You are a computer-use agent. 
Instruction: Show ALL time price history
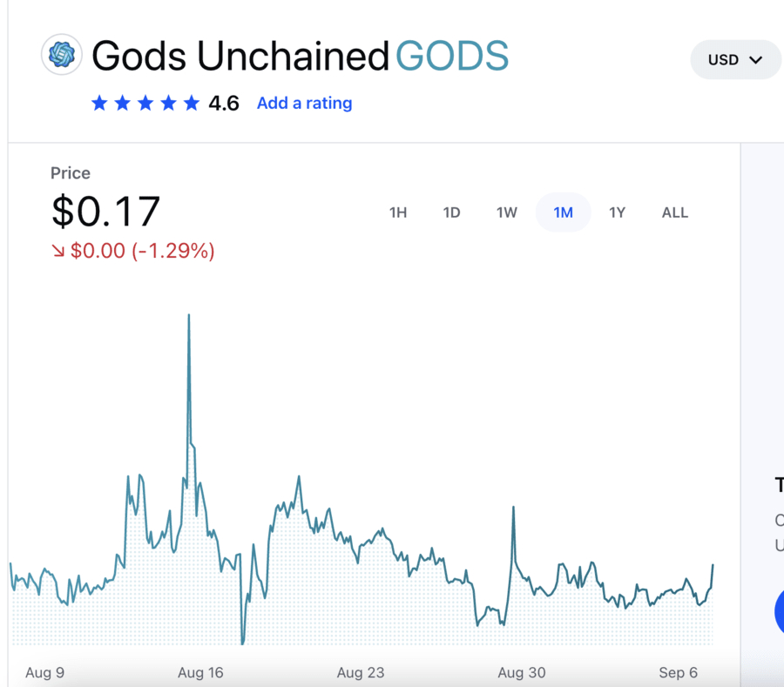tap(675, 212)
